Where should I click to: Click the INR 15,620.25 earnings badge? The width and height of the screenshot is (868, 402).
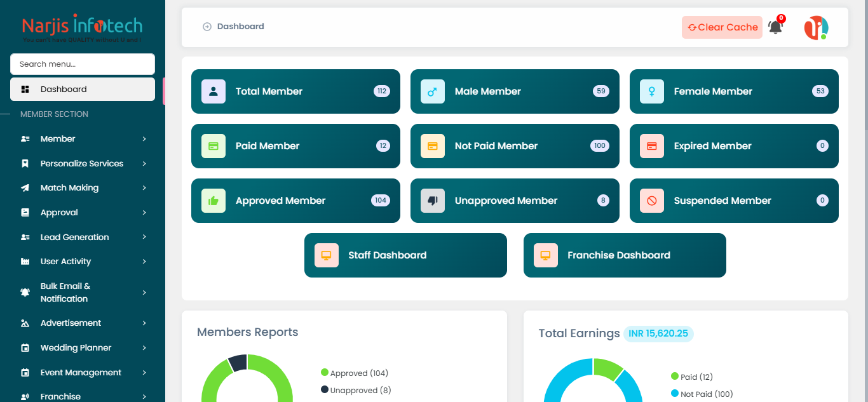tap(658, 333)
